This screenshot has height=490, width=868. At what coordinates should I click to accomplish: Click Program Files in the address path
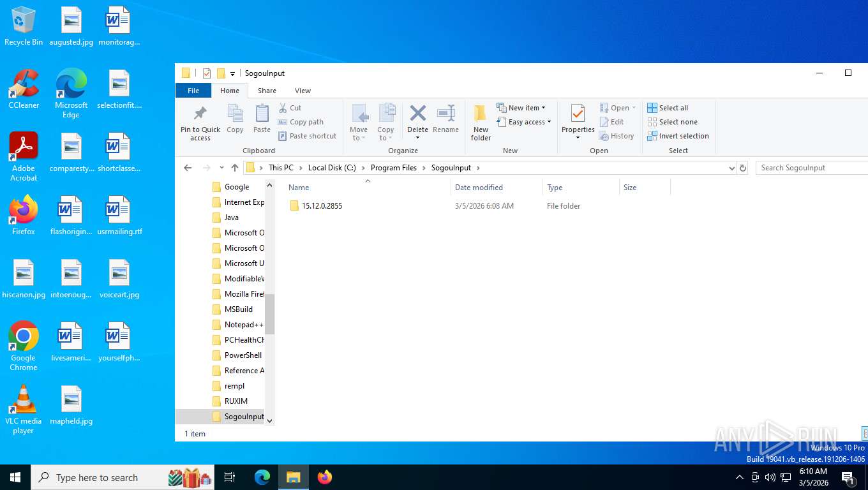pos(393,168)
